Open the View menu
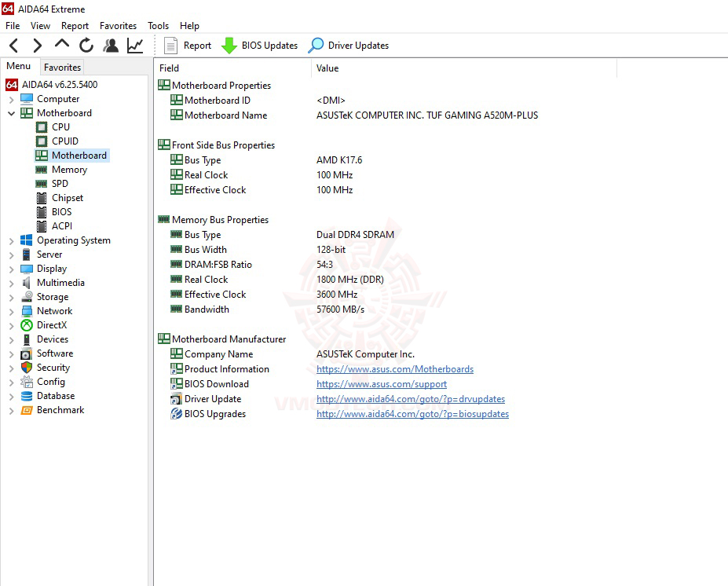Screen dimensions: 728x586 40,26
